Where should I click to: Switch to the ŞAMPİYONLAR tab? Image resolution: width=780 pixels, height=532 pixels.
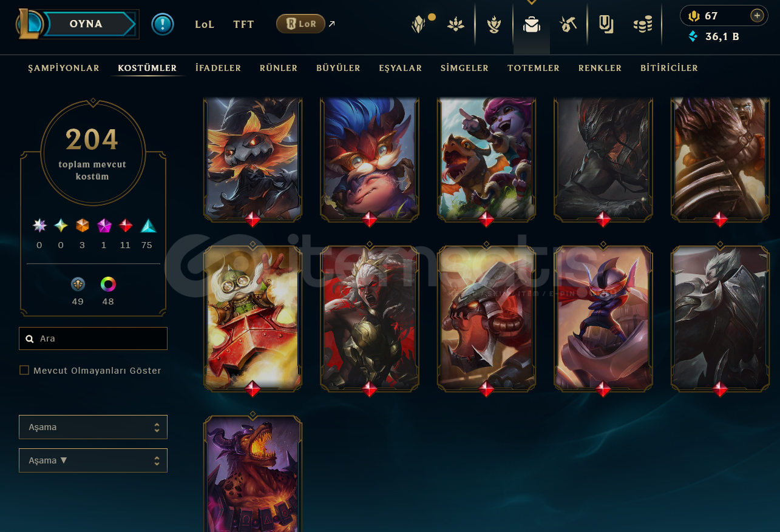click(x=64, y=68)
